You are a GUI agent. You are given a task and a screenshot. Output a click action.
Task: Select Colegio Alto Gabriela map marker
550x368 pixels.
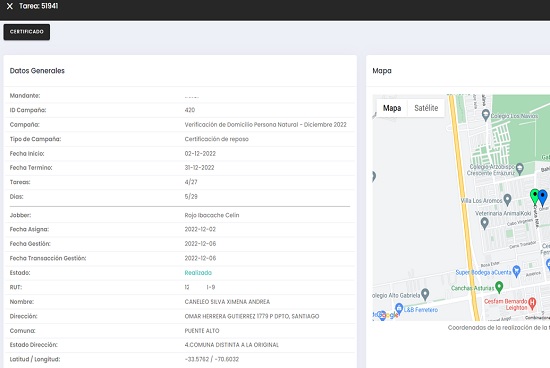(425, 294)
